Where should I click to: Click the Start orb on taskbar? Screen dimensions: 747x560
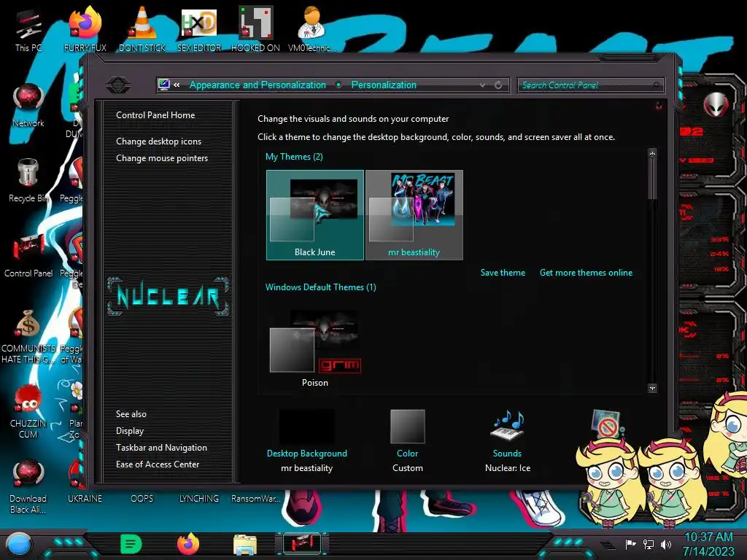[19, 545]
